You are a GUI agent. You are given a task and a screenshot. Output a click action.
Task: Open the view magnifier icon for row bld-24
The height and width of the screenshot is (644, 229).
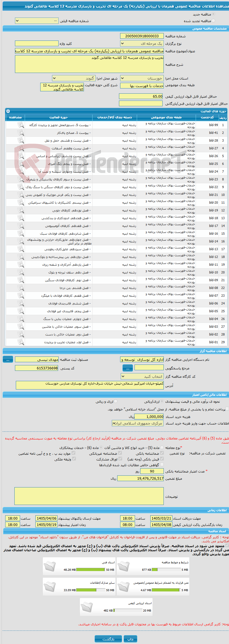21,171
